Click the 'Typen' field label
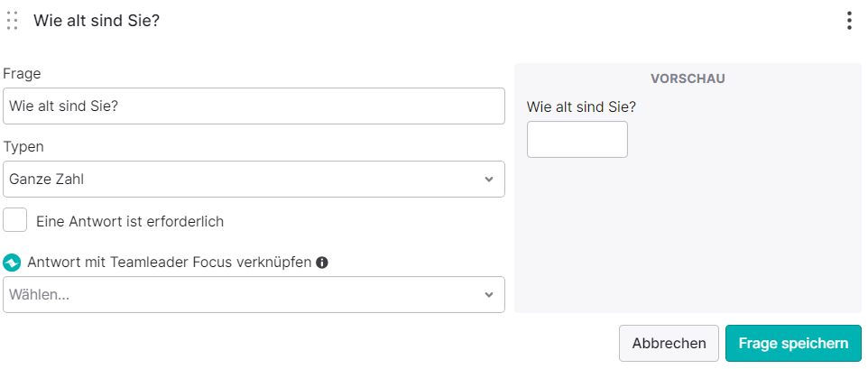 coord(23,147)
